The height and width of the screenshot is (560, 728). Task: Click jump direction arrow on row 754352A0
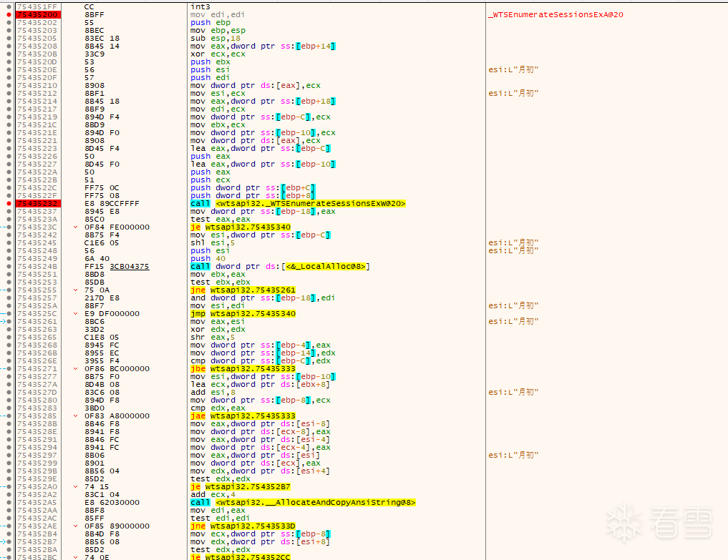click(x=76, y=487)
